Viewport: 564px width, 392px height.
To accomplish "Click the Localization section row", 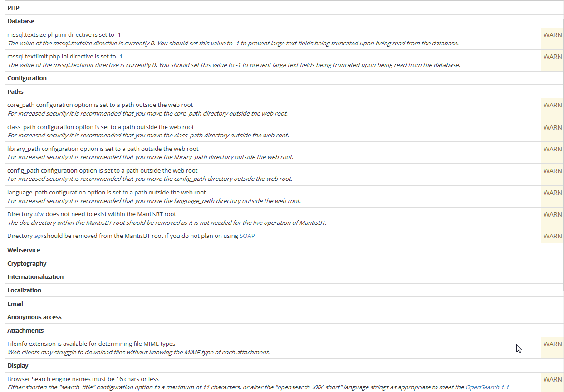I will click(24, 290).
